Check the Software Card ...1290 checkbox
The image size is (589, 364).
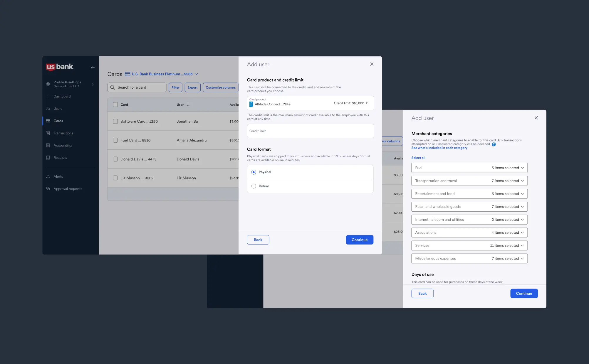[x=115, y=121]
